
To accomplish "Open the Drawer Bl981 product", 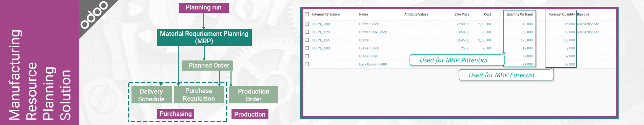I will tap(369, 56).
